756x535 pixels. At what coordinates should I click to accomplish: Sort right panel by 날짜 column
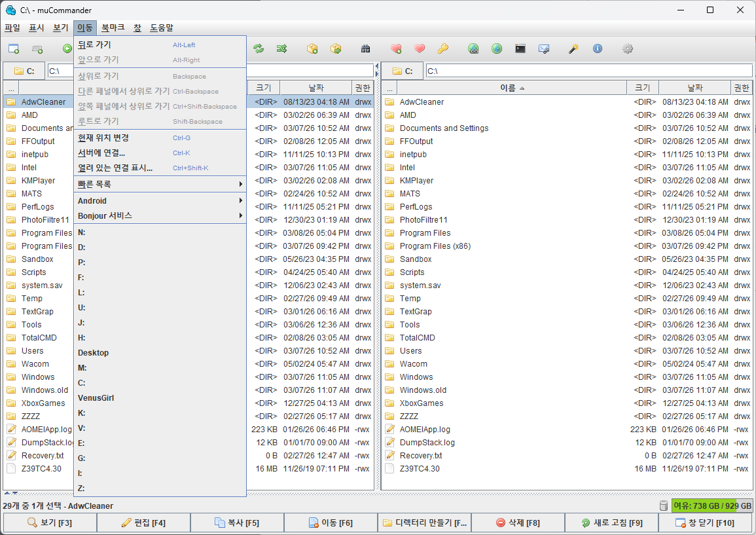[694, 88]
